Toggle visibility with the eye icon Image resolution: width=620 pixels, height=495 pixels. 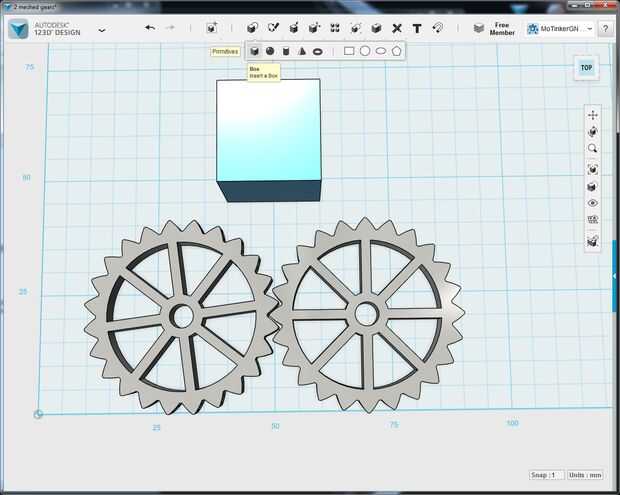pos(593,204)
